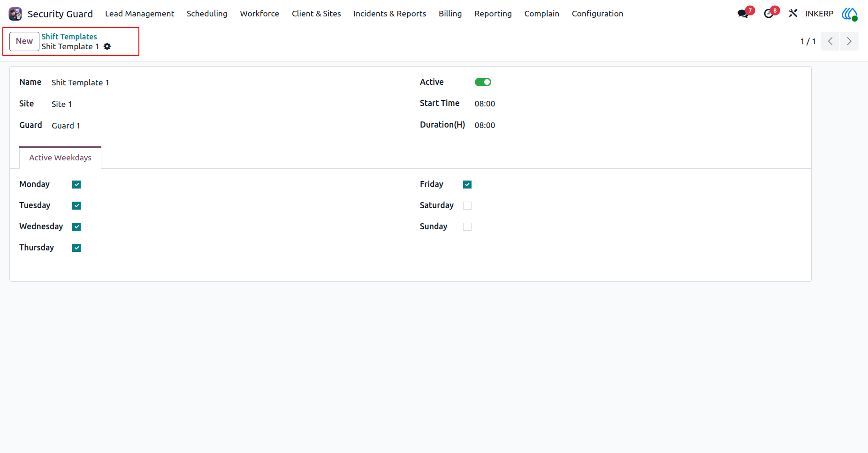Uncheck the Tuesday checkbox
Viewport: 868px width, 453px height.
pos(76,205)
